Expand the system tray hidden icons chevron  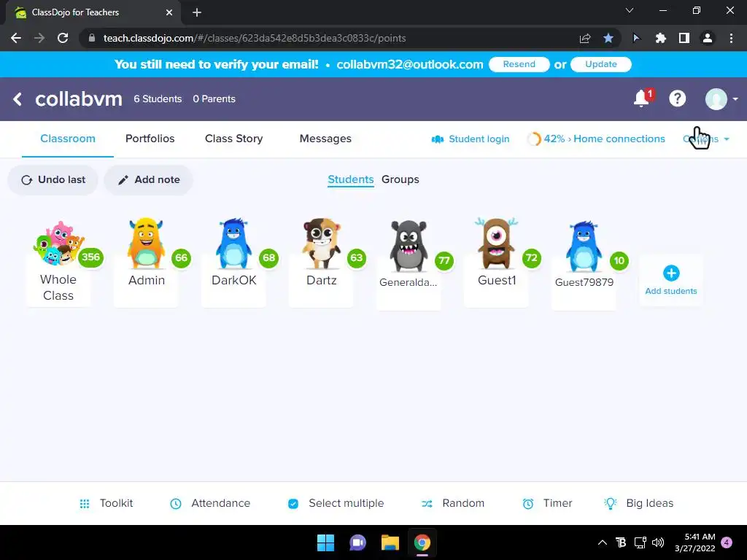click(x=602, y=542)
